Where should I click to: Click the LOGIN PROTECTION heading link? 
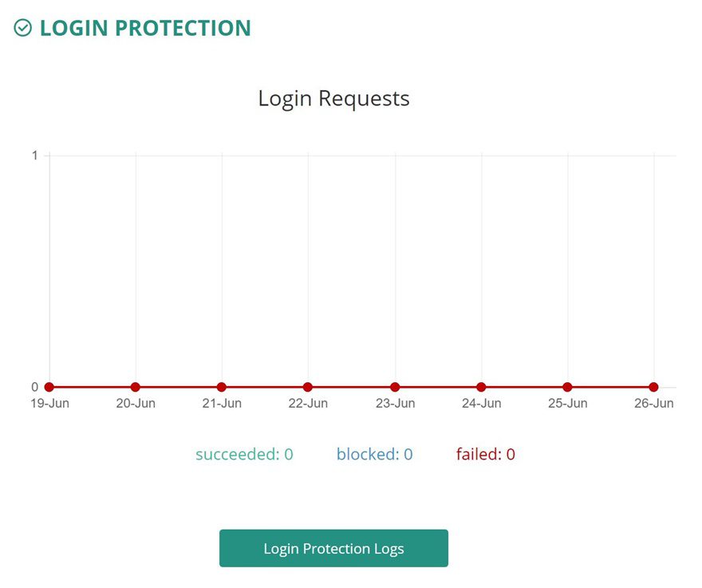(144, 27)
